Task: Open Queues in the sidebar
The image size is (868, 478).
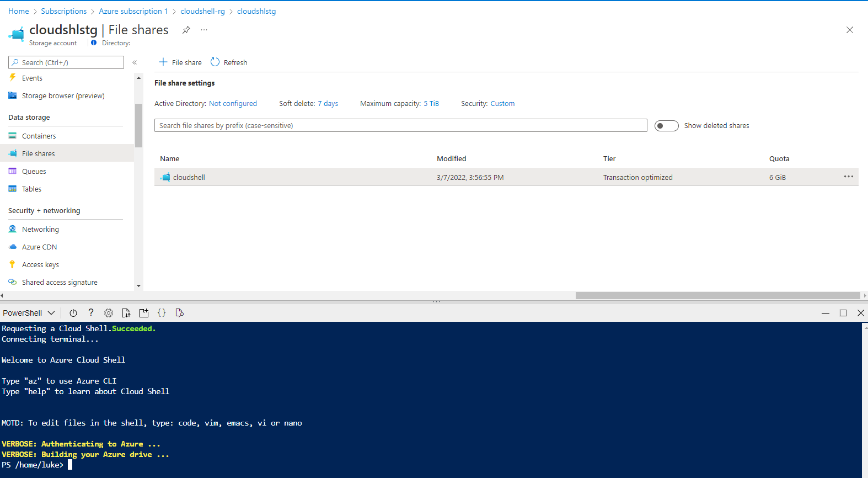Action: click(34, 171)
